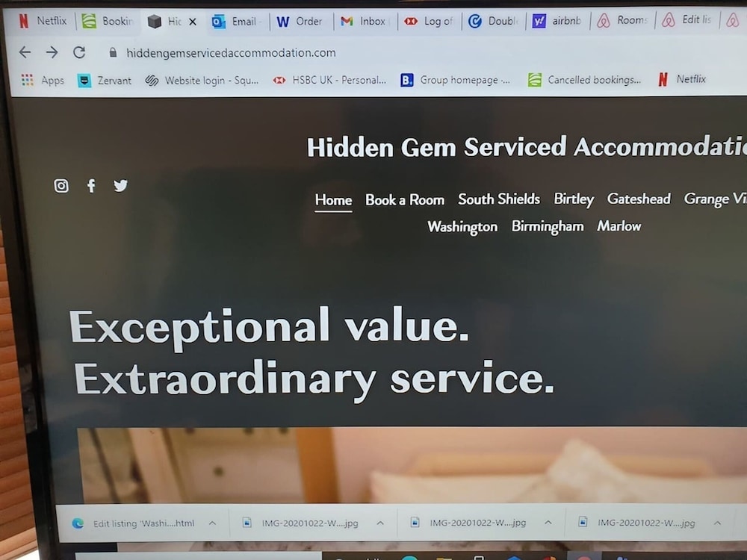
Task: Expand Edit listing html download options
Action: 212,523
